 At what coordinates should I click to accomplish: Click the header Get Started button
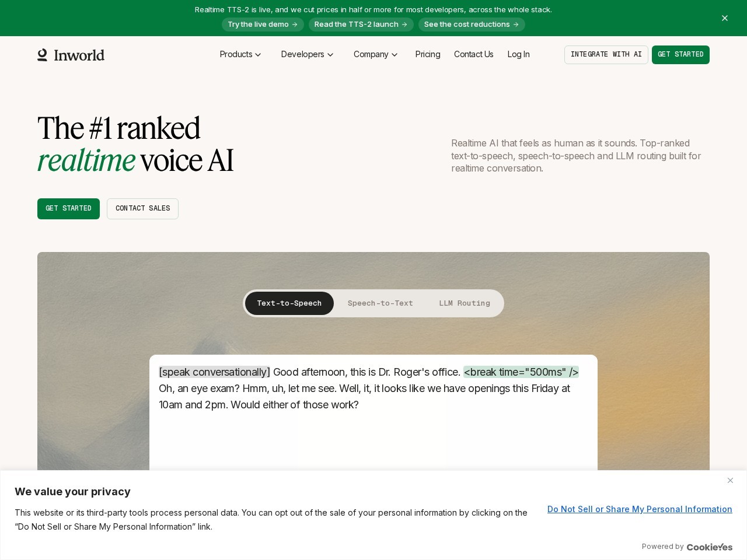[680, 55]
